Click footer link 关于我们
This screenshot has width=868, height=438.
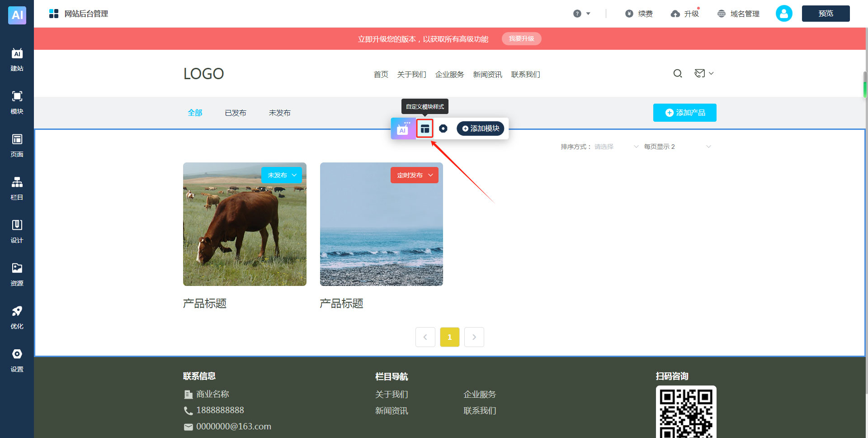click(x=392, y=395)
